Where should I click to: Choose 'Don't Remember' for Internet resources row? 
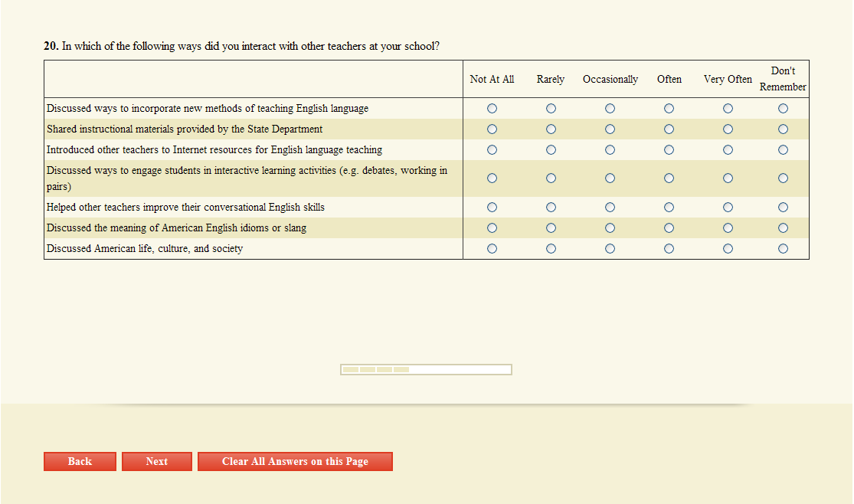[783, 150]
